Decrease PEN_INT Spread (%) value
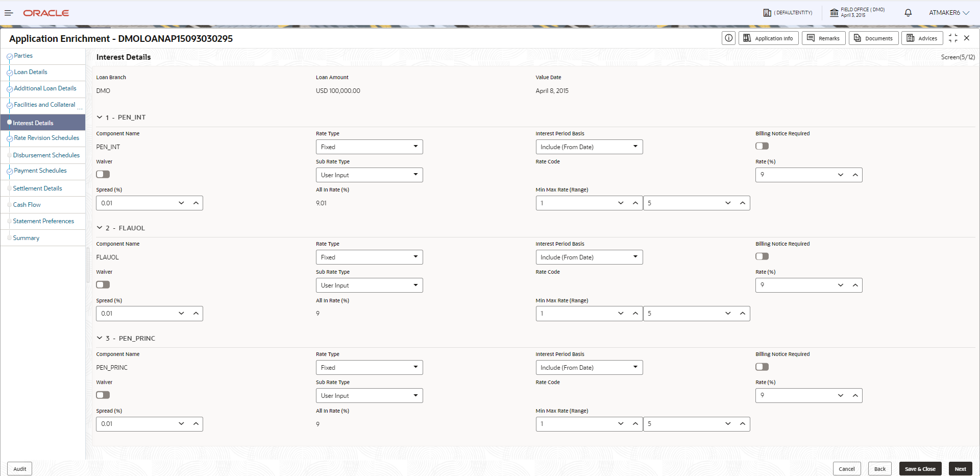This screenshot has height=476, width=980. (x=181, y=203)
